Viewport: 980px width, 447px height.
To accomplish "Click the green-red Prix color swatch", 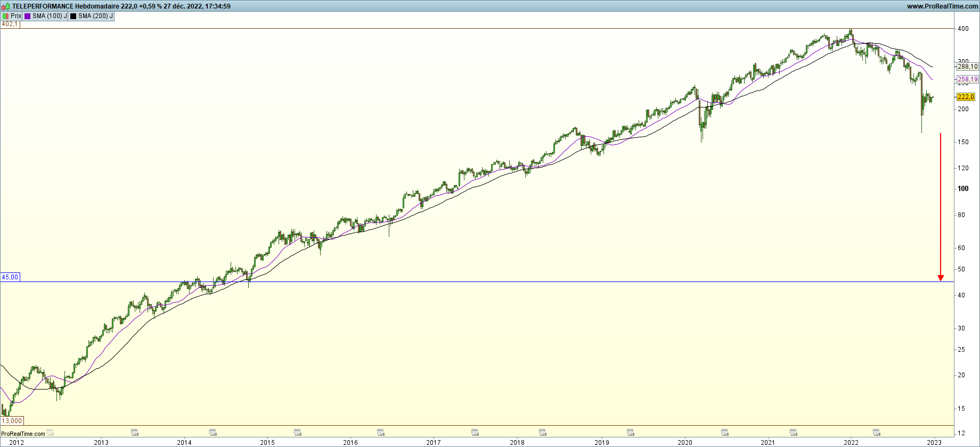I will pyautogui.click(x=6, y=16).
